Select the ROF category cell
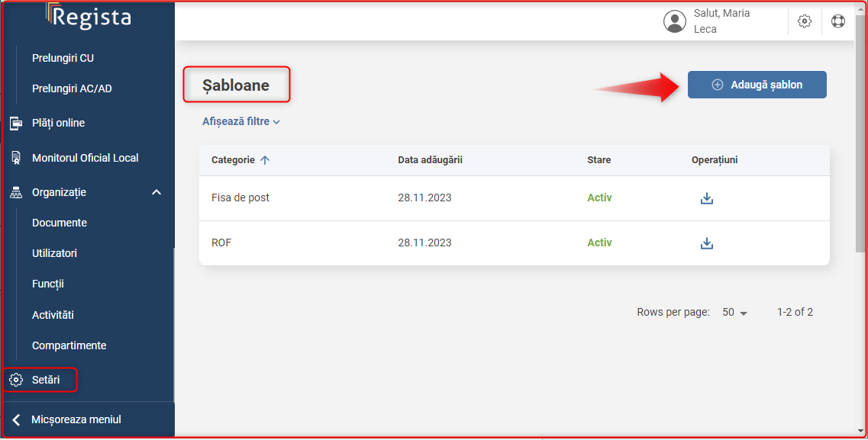This screenshot has width=868, height=440. (221, 242)
